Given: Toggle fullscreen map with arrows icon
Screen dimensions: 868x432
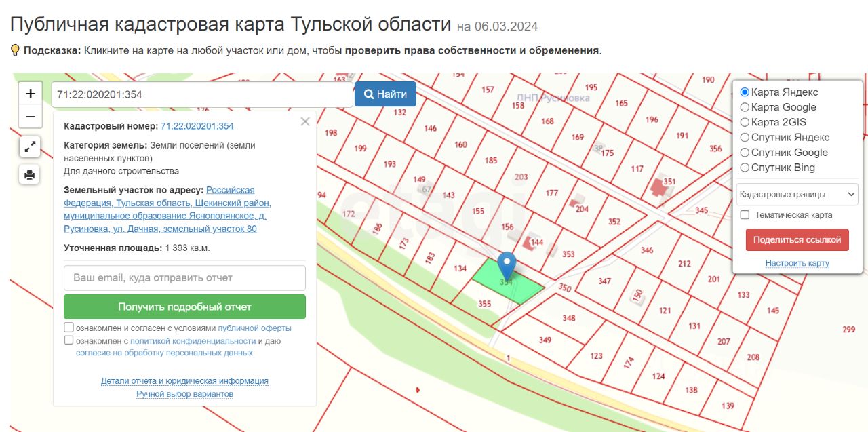Looking at the screenshot, I should (30, 146).
